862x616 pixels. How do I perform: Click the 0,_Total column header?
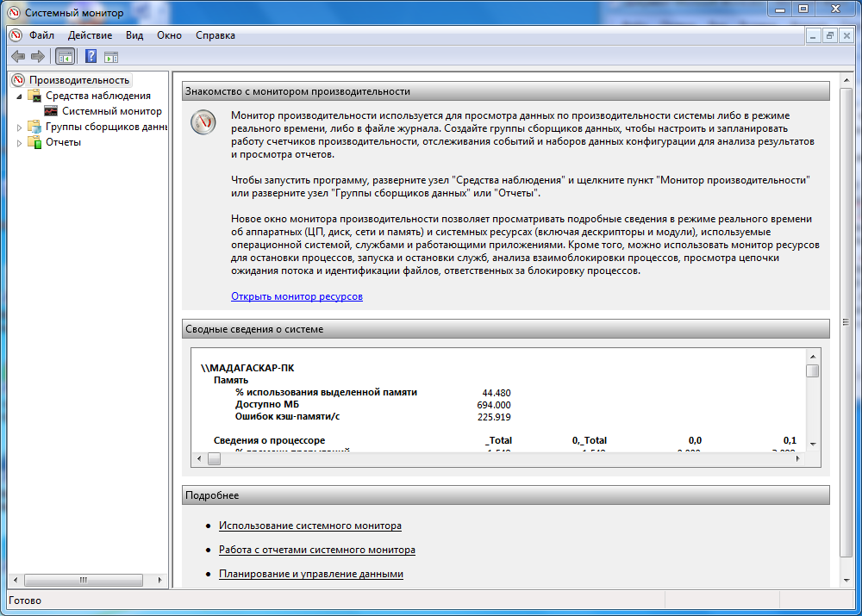[590, 441]
